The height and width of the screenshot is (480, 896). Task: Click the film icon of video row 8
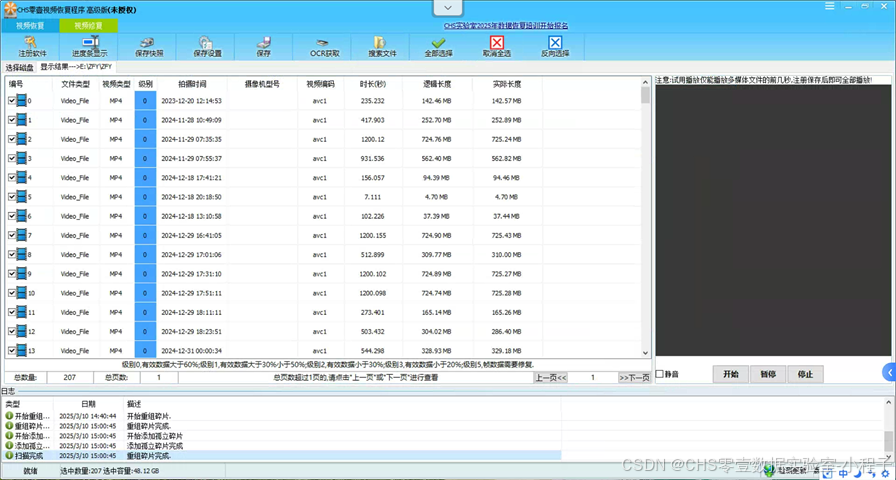(x=22, y=254)
